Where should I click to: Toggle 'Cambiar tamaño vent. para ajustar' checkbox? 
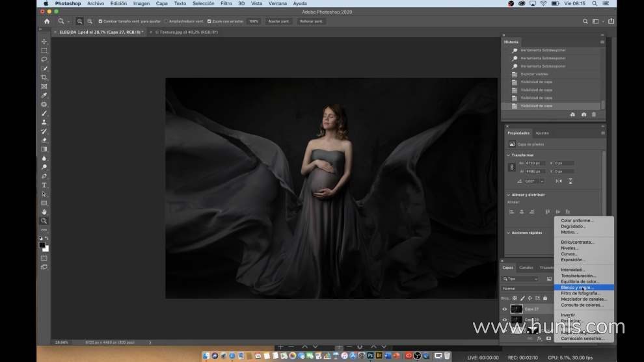tap(100, 21)
